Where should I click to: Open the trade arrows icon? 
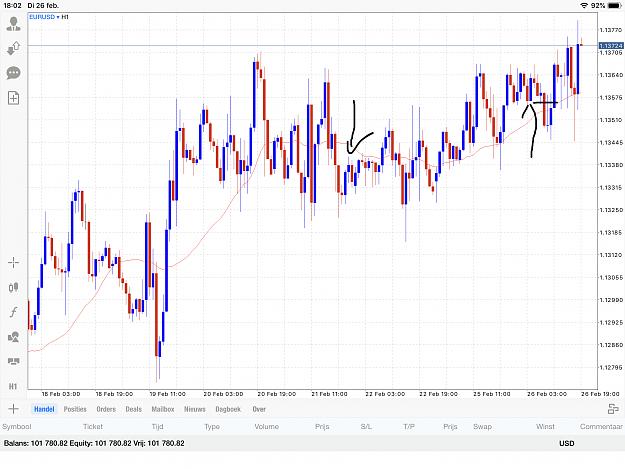[14, 48]
